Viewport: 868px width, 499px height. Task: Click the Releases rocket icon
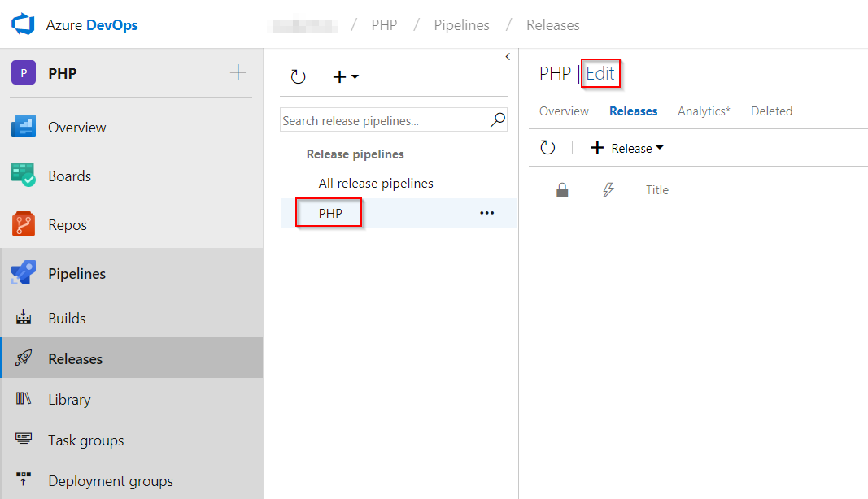[x=24, y=358]
